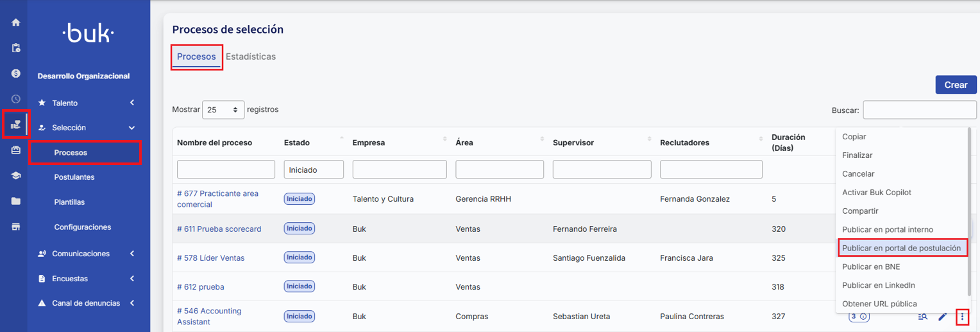Click the search-list icon on Accounting Assistant row
The height and width of the screenshot is (332, 980).
pyautogui.click(x=923, y=317)
